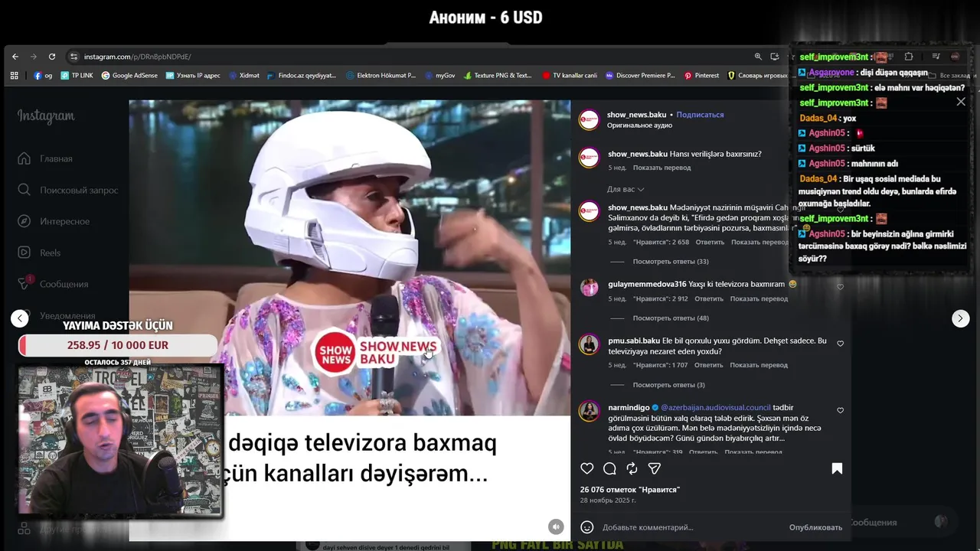Open the TV kanallar canlı bookmark
Viewport: 980px width, 551px height.
pos(570,76)
